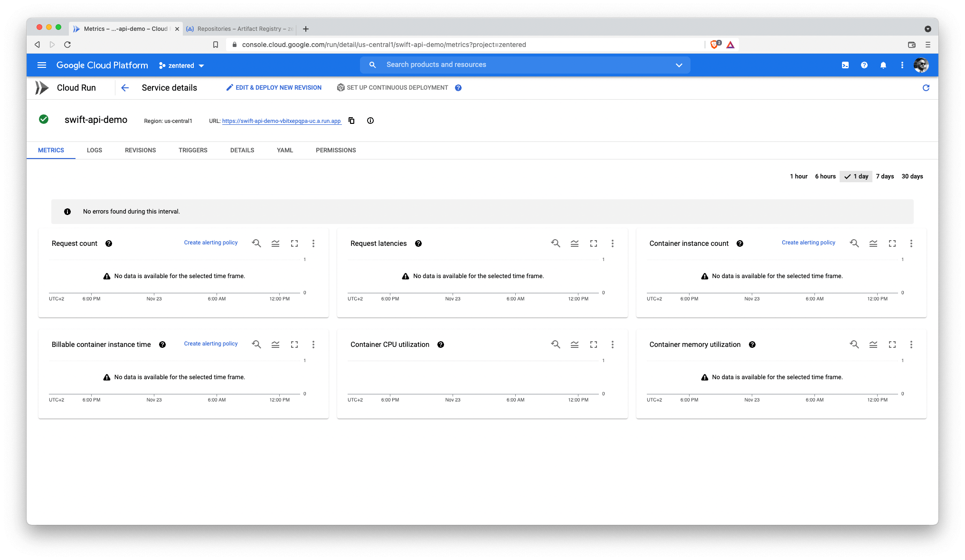The image size is (965, 560).
Task: Switch to the PERMISSIONS tab
Action: 336,150
